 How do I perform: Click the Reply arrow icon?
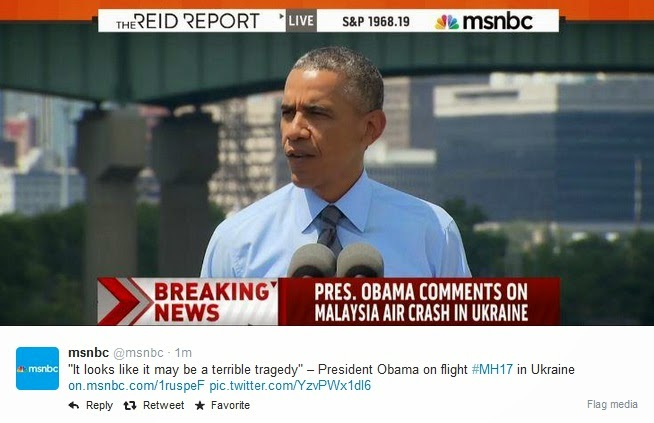pyautogui.click(x=74, y=405)
